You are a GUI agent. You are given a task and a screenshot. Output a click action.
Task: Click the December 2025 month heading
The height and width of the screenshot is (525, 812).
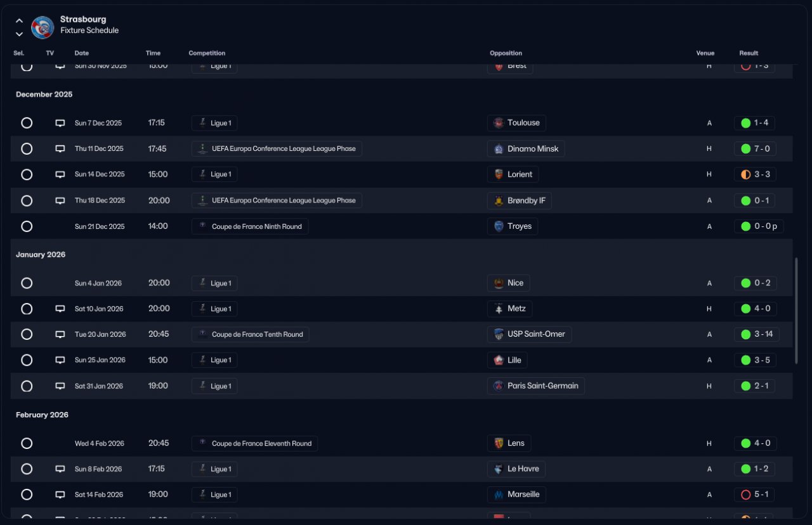[x=44, y=94]
